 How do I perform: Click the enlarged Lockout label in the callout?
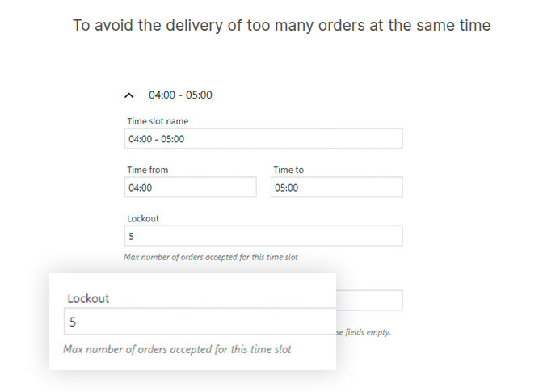point(88,298)
